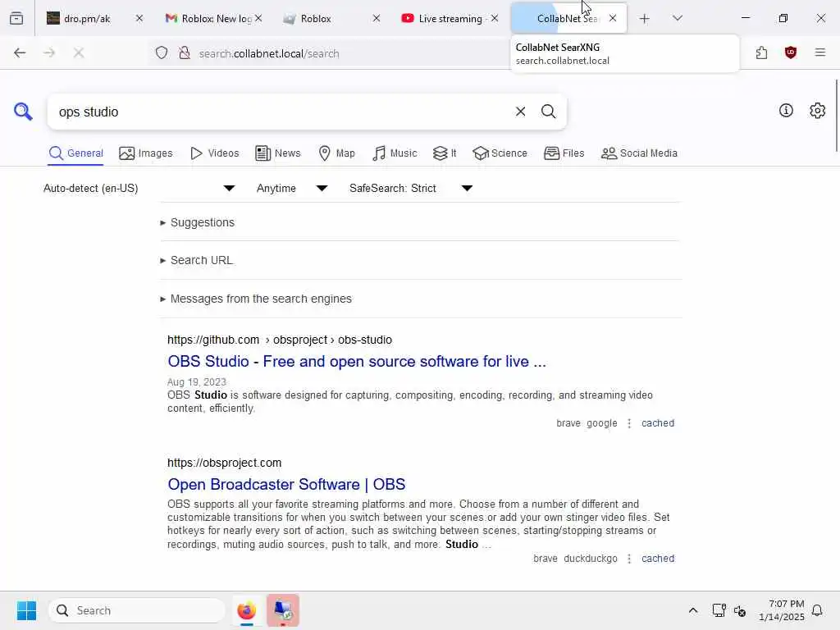This screenshot has width=840, height=630.
Task: Select the Images search category
Action: pos(146,153)
